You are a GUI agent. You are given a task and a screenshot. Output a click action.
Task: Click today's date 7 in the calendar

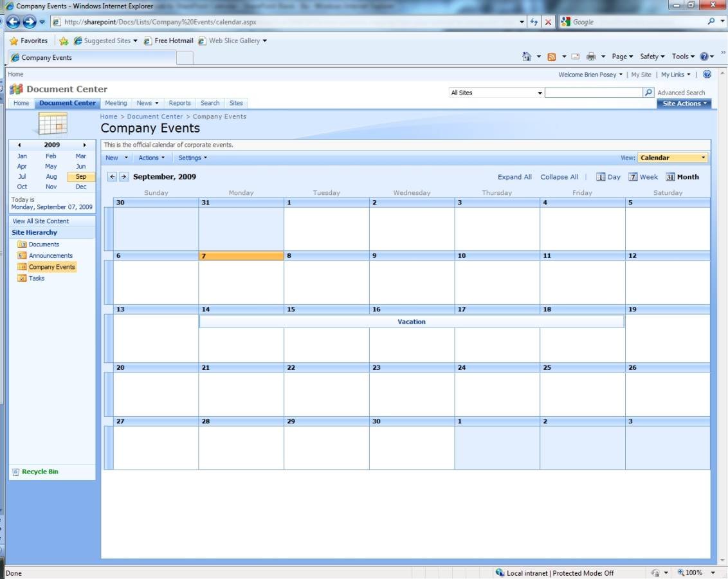(x=241, y=256)
